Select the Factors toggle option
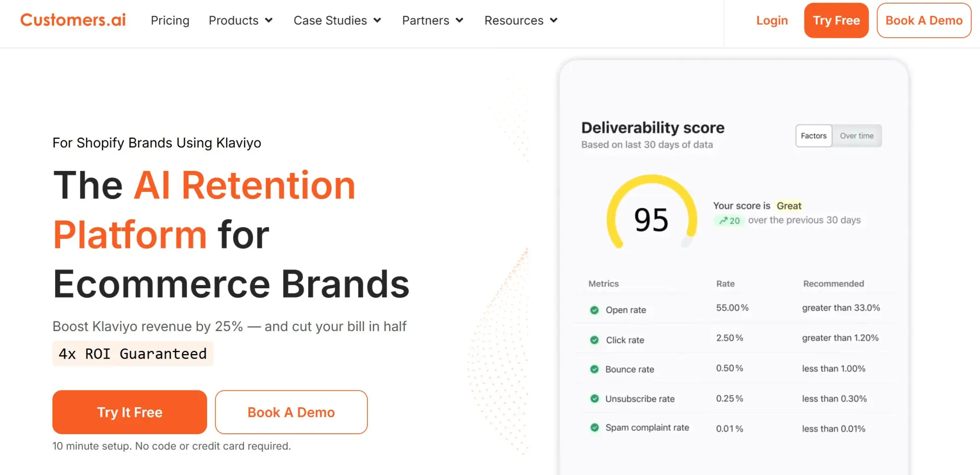 (x=814, y=136)
